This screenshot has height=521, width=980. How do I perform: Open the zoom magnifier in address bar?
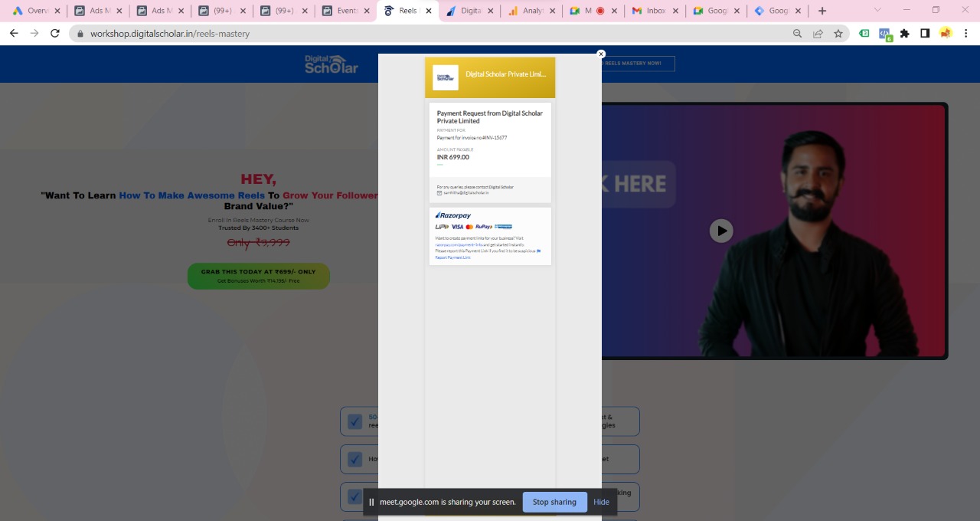[798, 34]
